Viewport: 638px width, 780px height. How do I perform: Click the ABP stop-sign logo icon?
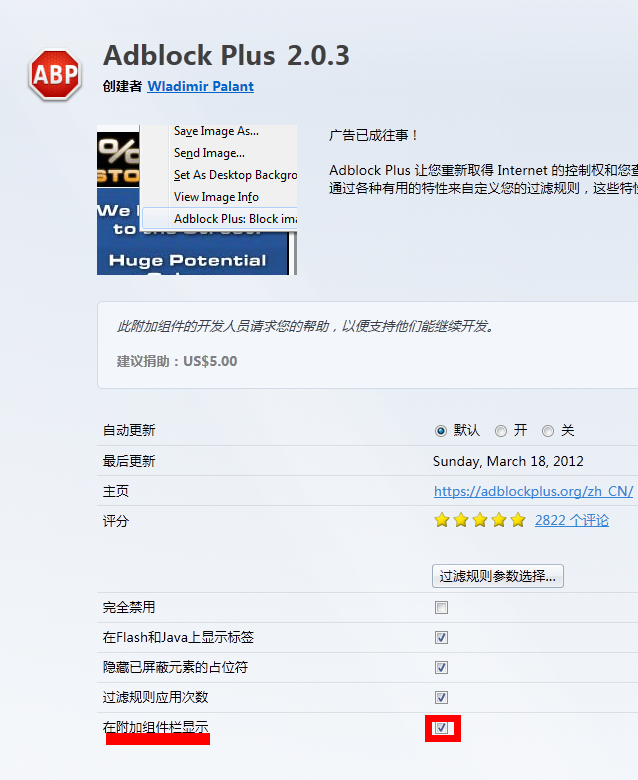[x=55, y=74]
